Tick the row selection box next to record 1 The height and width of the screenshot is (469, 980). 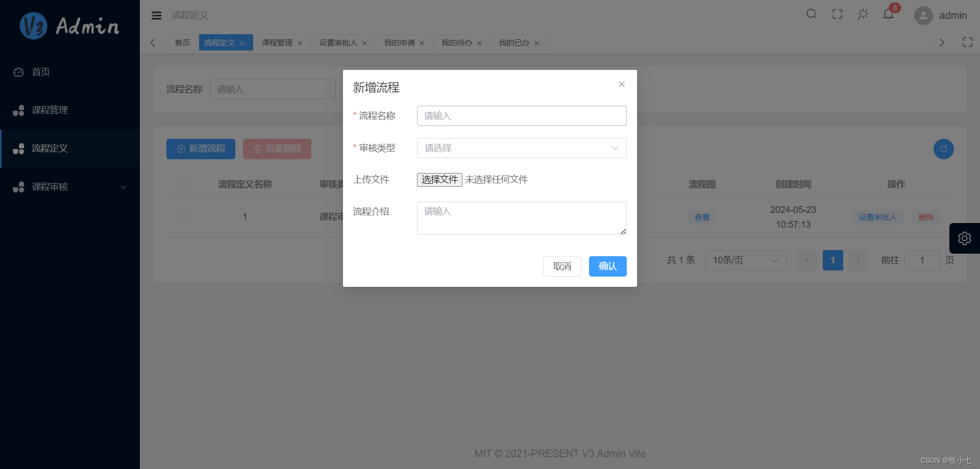coord(182,217)
